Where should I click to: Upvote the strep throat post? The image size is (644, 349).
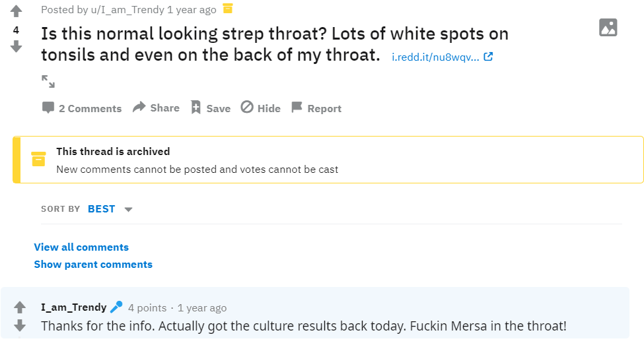pos(16,11)
